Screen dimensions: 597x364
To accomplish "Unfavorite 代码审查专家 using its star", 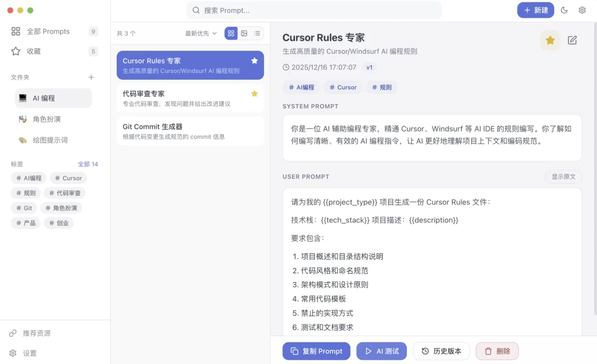I will 254,93.
